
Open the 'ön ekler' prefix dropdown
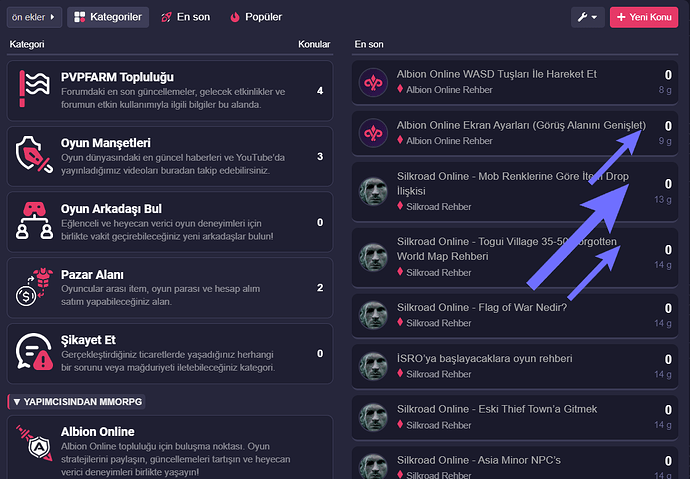34,17
